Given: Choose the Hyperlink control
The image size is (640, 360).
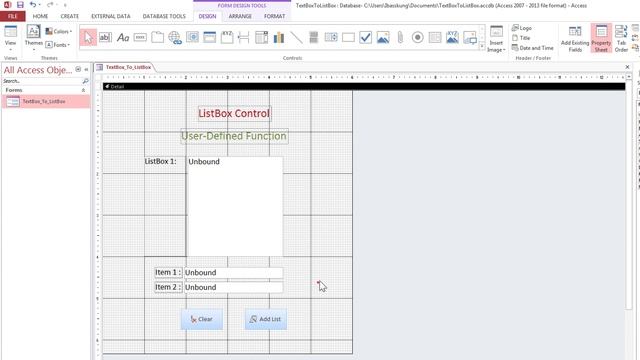Looking at the screenshot, I should click(175, 38).
